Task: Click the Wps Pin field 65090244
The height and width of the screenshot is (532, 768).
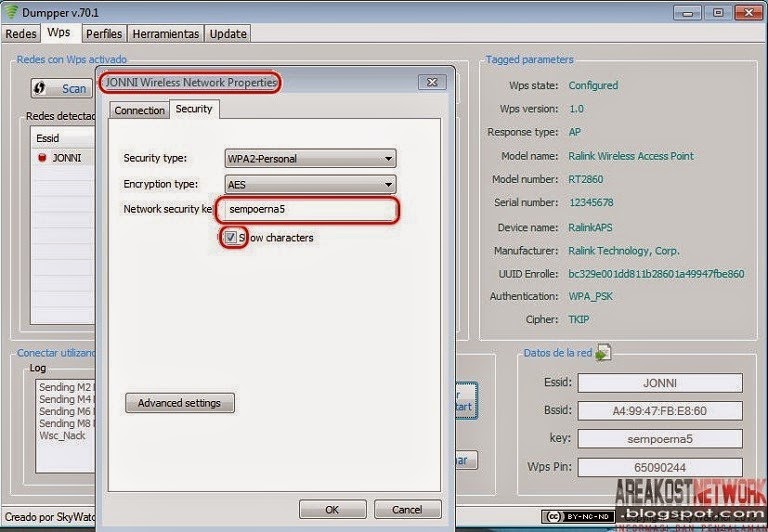Action: 660,467
